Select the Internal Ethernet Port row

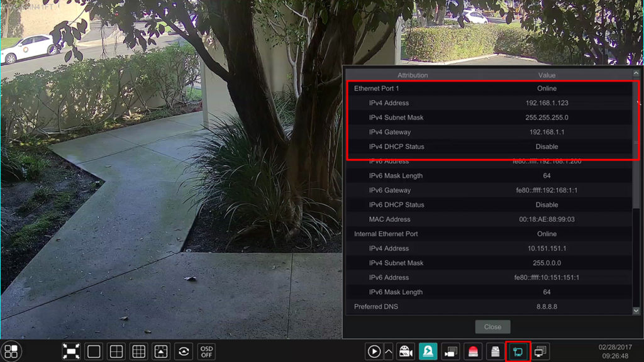coord(489,234)
